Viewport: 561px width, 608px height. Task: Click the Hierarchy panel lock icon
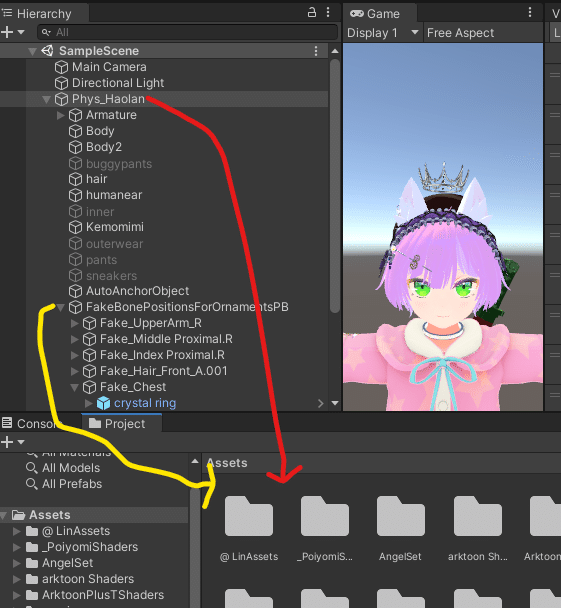point(312,12)
